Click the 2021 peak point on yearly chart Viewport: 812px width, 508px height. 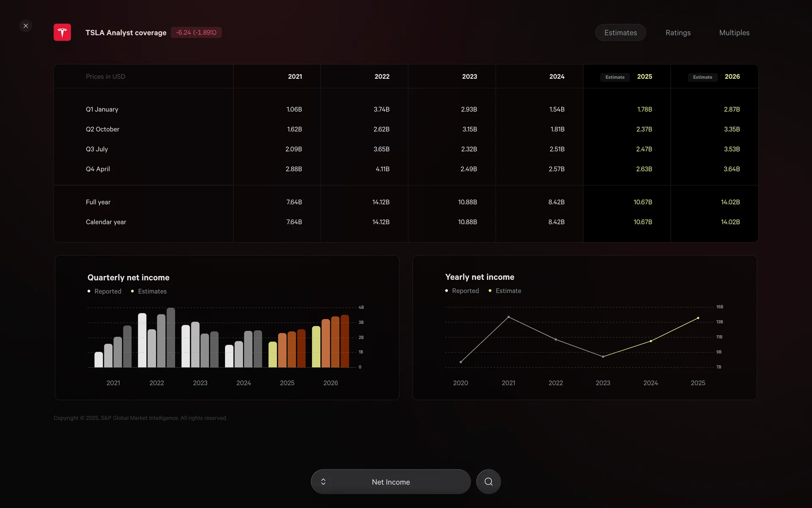click(x=508, y=317)
